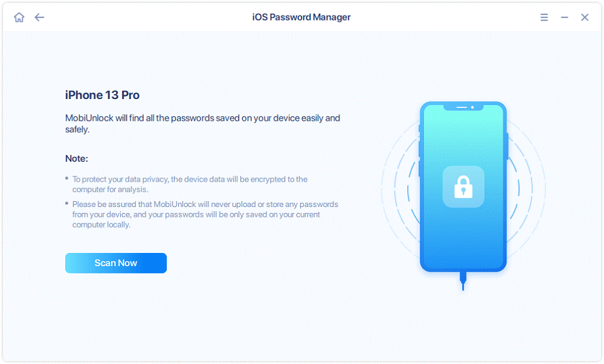Click the Scan Now button
This screenshot has height=364, width=604.
pyautogui.click(x=115, y=263)
